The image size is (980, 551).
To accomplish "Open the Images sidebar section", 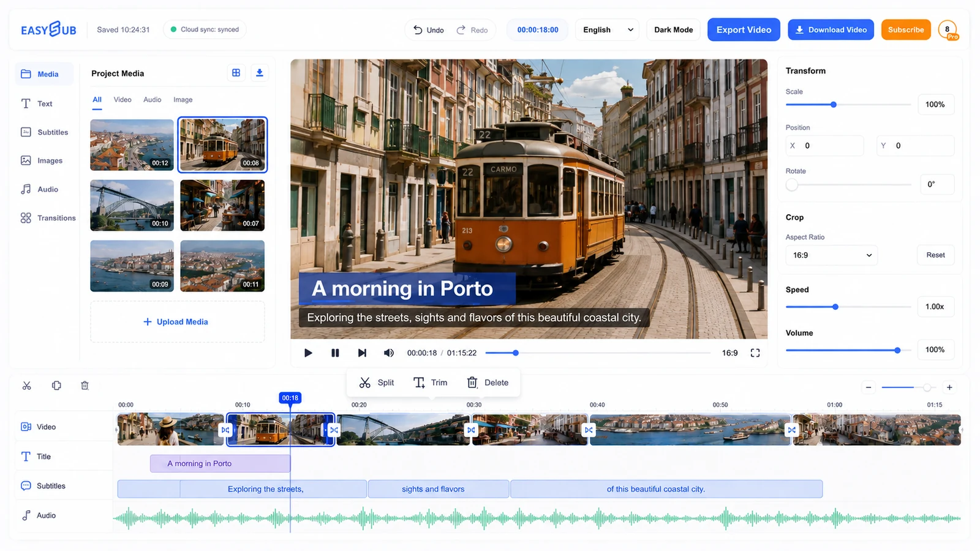I will 42,160.
